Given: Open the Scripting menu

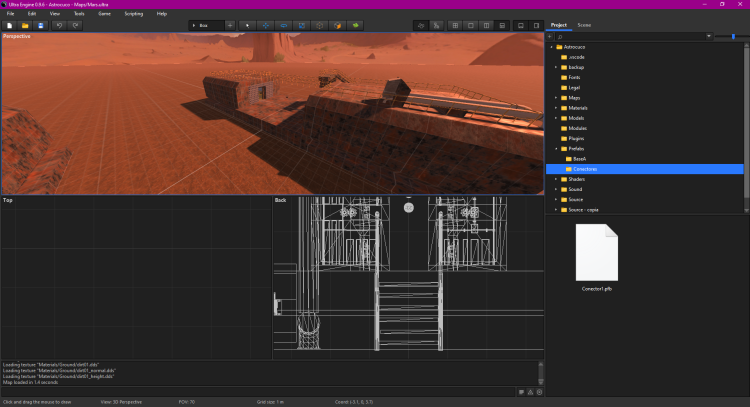Looking at the screenshot, I should 133,14.
